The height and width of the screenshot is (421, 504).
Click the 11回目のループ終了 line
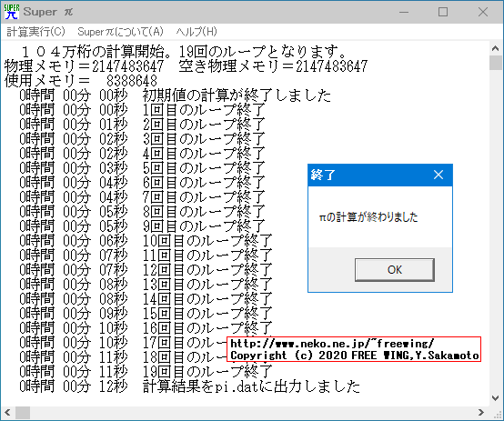pos(146,256)
